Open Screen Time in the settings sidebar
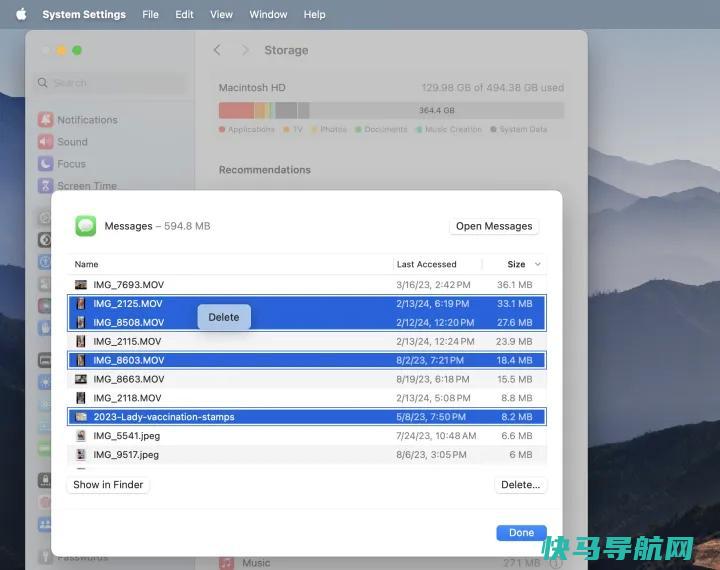The width and height of the screenshot is (720, 570). tap(78, 186)
